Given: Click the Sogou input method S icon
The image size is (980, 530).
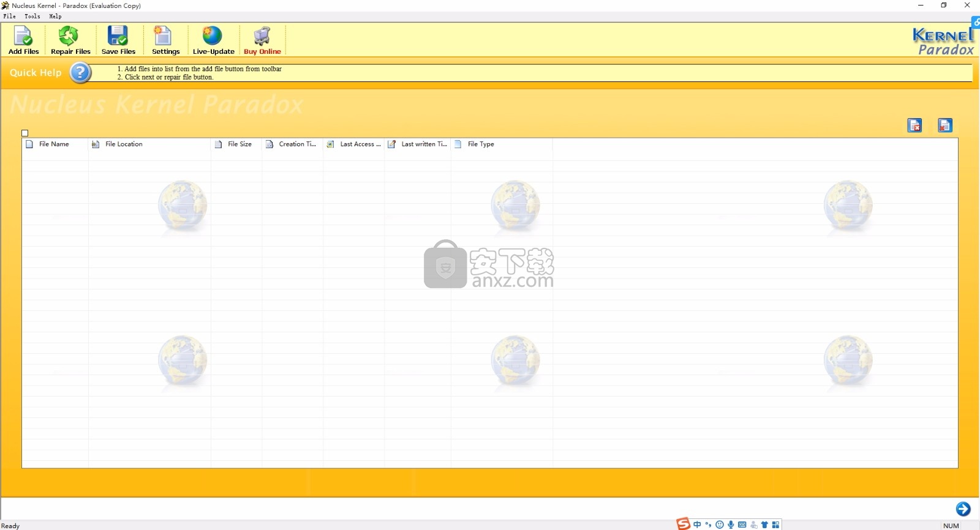Looking at the screenshot, I should [683, 524].
